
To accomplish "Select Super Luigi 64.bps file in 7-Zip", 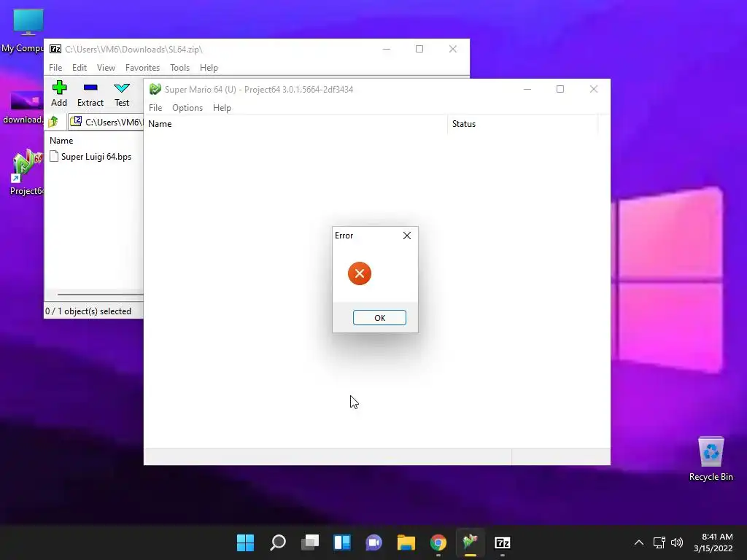I will [x=90, y=157].
